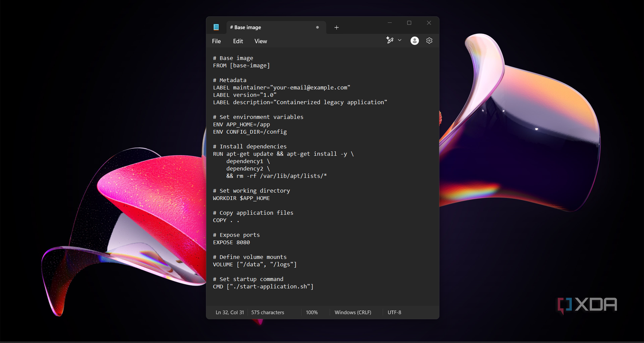Viewport: 644px width, 343px height.
Task: Expand the dropdown chevron beside the Copilot icon
Action: (400, 40)
